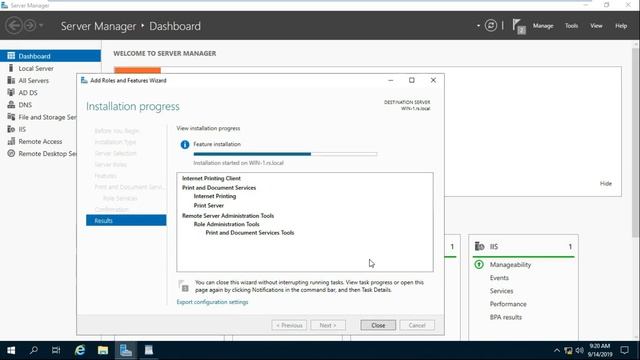Screen dimensions: 640x360
Task: Click the Feature installation progress bar
Action: (x=285, y=154)
